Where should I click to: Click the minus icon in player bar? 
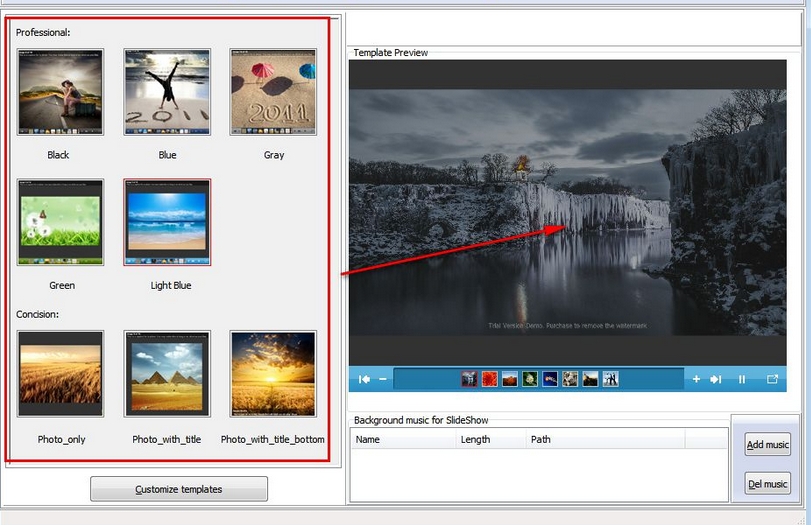coord(383,379)
